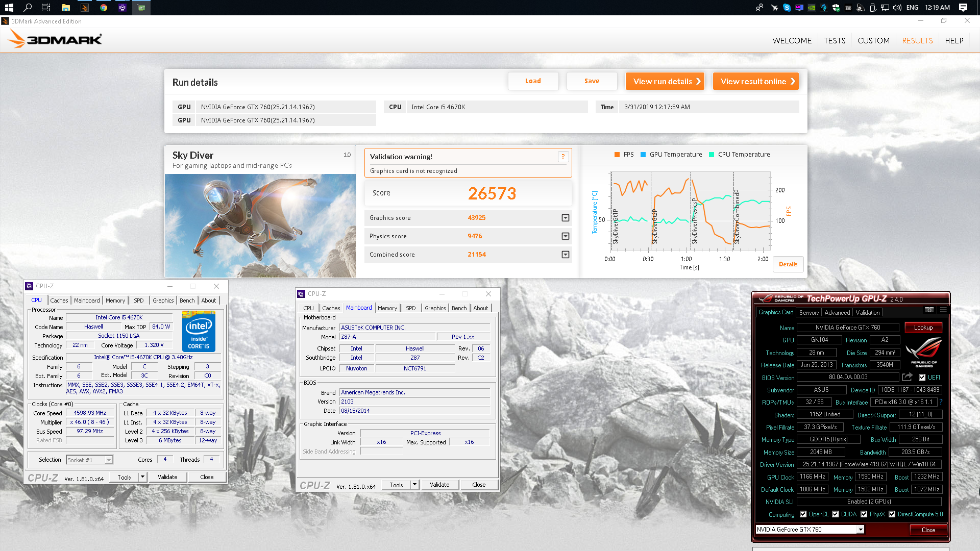Click the 3DMark logo

55,39
